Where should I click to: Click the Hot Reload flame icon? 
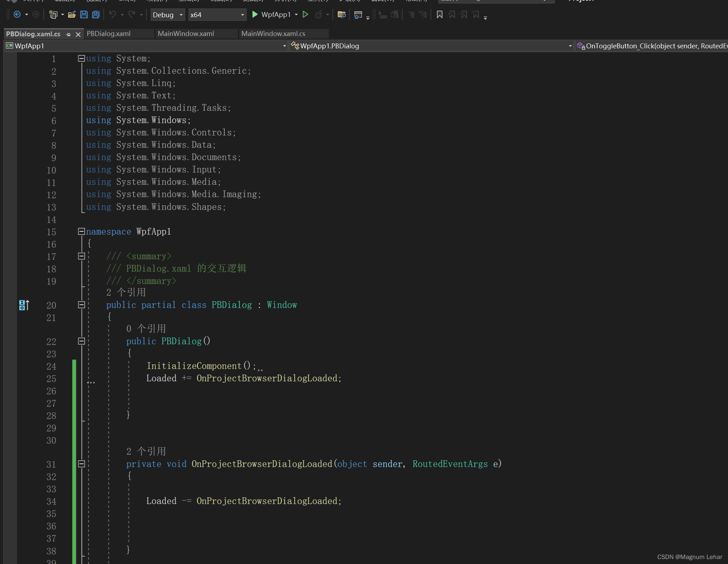[319, 14]
